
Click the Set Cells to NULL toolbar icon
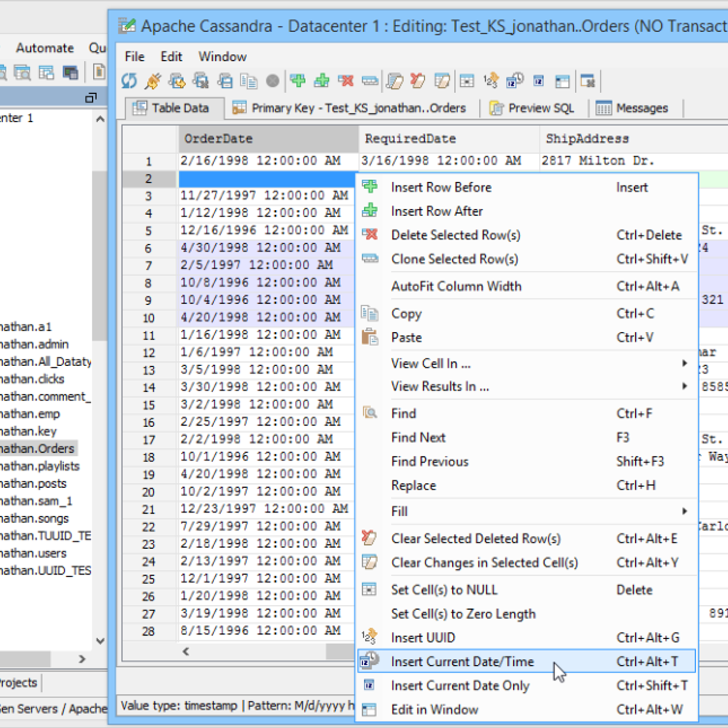pyautogui.click(x=467, y=81)
